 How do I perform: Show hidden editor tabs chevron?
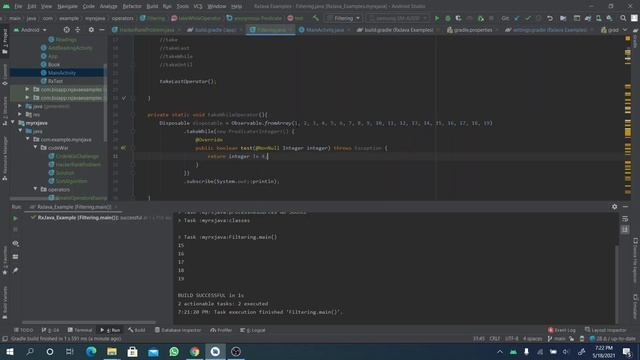point(625,30)
